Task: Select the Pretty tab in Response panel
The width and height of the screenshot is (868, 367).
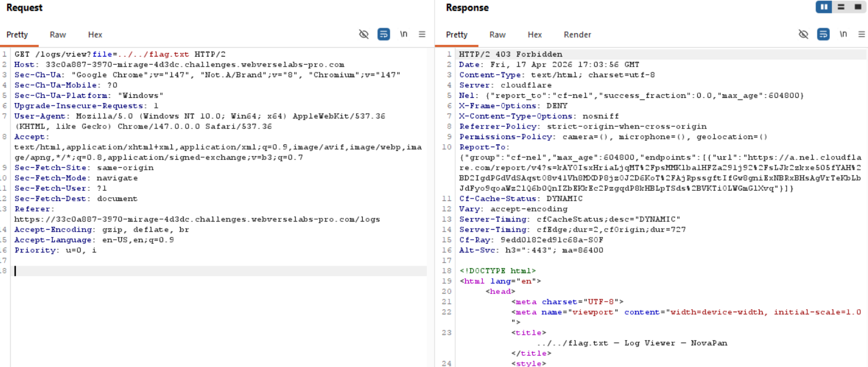Action: click(456, 35)
